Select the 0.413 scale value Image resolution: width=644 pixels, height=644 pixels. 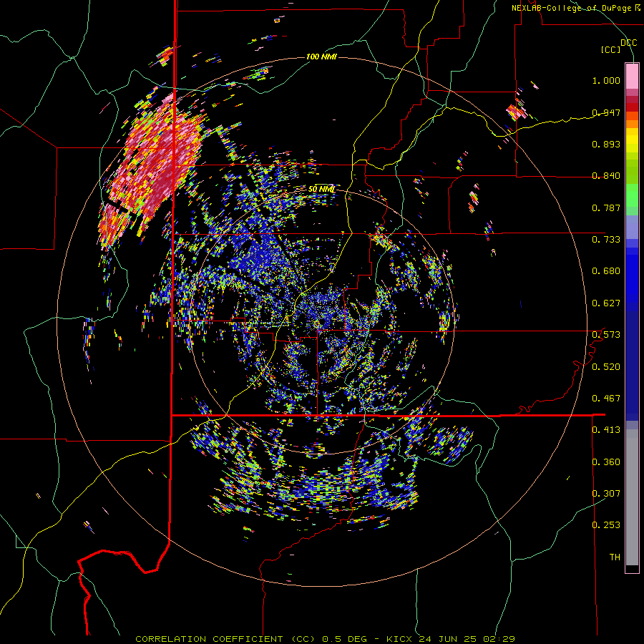[606, 430]
